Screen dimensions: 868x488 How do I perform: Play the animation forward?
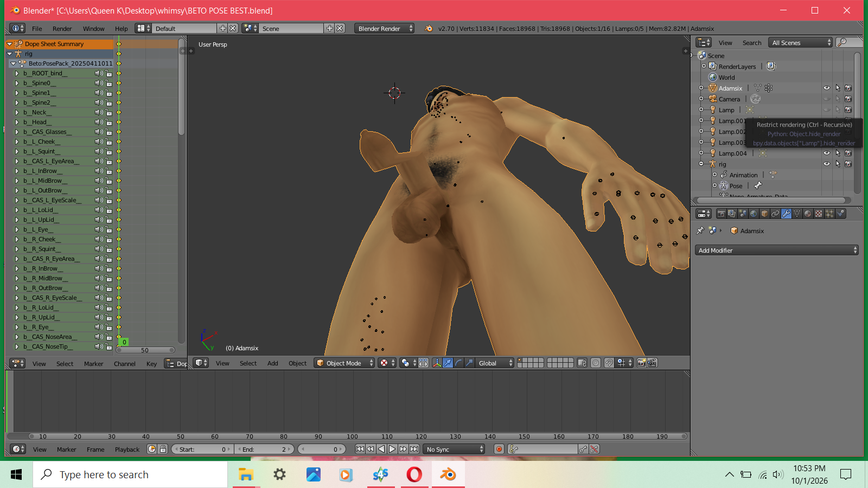(x=392, y=449)
